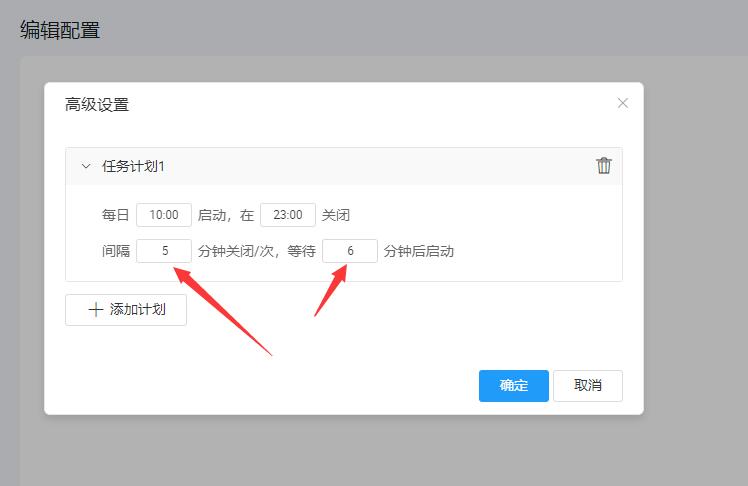Confirm settings with the 确定 button
748x486 pixels.
pos(513,385)
